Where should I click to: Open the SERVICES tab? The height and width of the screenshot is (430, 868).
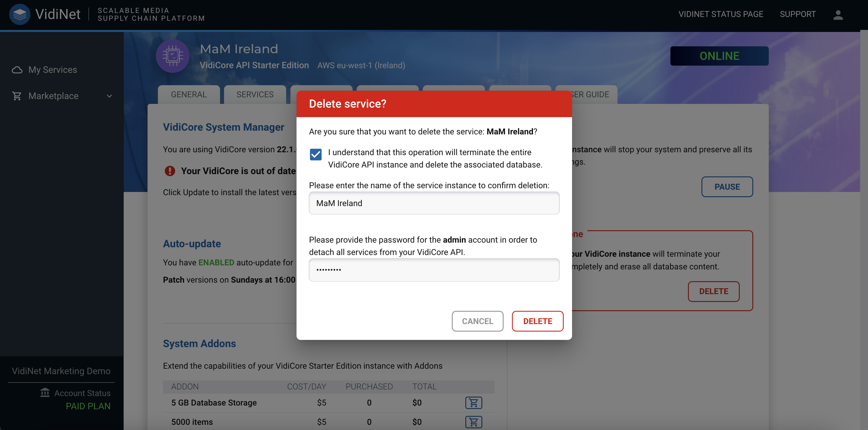tap(255, 94)
